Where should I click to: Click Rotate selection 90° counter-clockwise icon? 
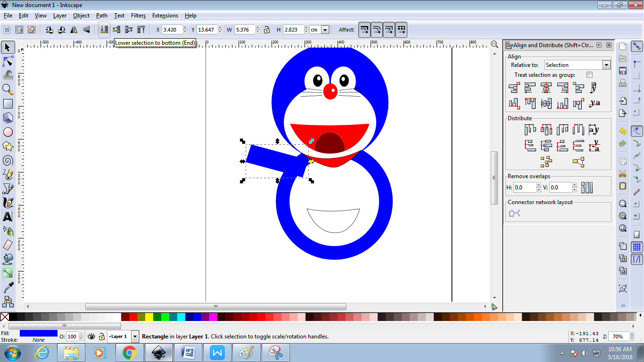[49, 30]
